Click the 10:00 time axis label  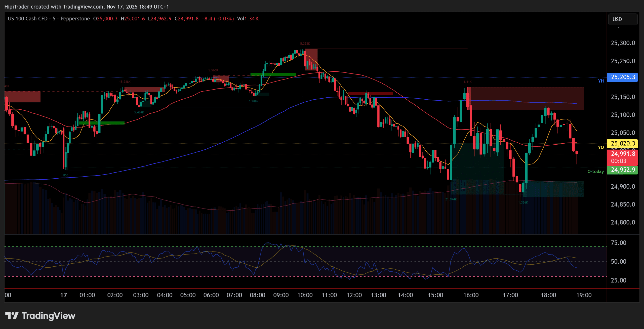click(x=305, y=295)
